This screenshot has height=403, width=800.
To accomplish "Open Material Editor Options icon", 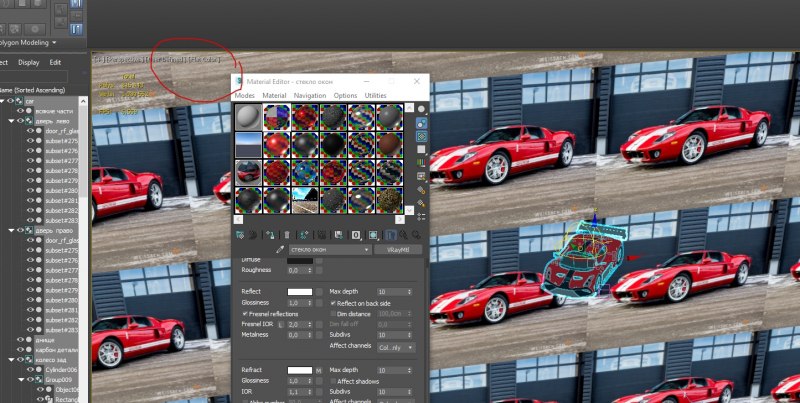I will pyautogui.click(x=421, y=190).
